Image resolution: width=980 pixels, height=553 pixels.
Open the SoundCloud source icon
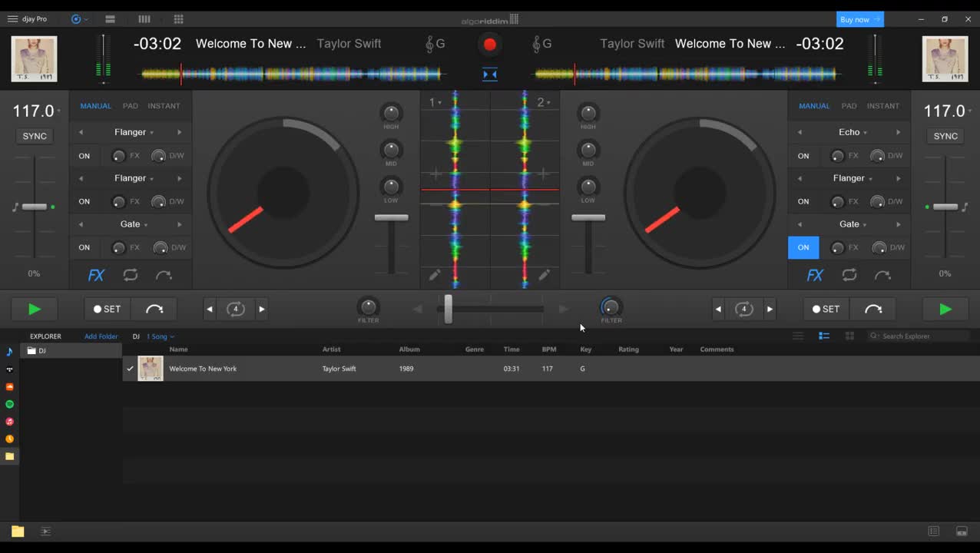(x=10, y=386)
